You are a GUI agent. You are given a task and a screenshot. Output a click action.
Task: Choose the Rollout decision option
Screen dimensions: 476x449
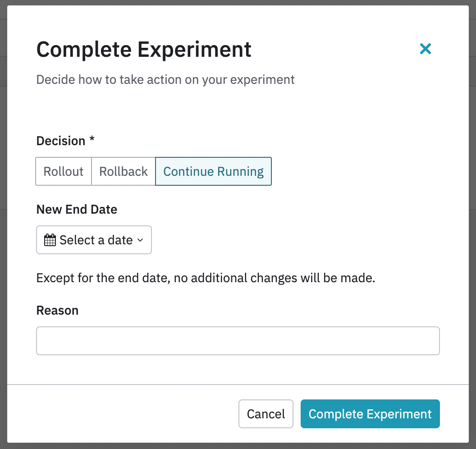click(64, 171)
